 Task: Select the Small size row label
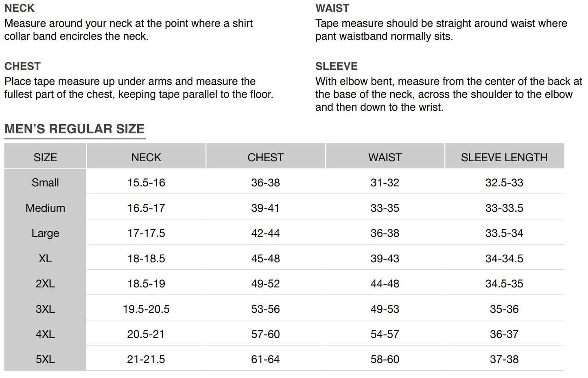pos(45,182)
